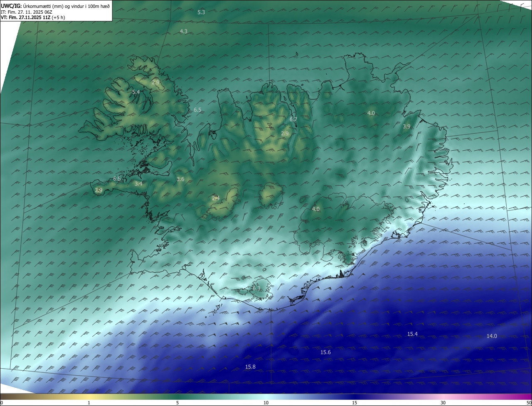Click the 3.4 value on Snæfellsnes peninsula

139,183
